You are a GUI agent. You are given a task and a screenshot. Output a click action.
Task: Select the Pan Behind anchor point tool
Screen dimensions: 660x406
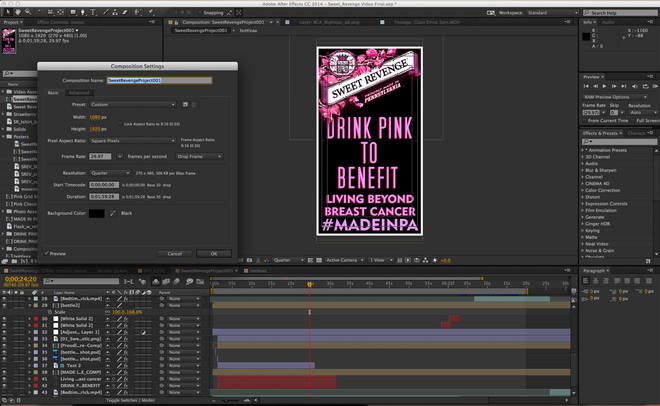coord(60,12)
